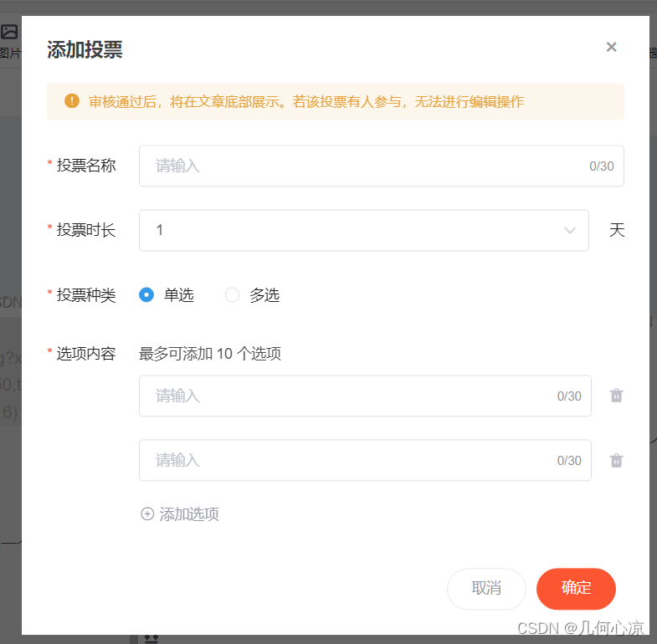This screenshot has height=644, width=657.
Task: Click the 审核通过后 notice text
Action: (x=305, y=102)
